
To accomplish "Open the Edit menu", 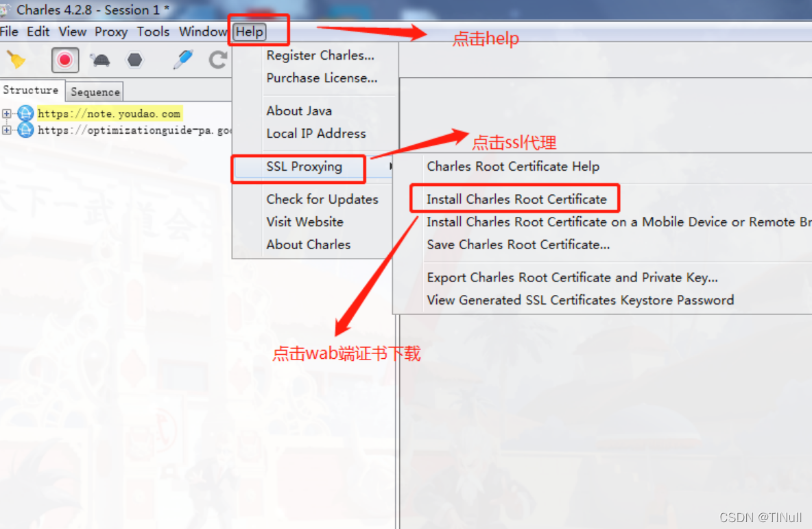I will (x=38, y=32).
